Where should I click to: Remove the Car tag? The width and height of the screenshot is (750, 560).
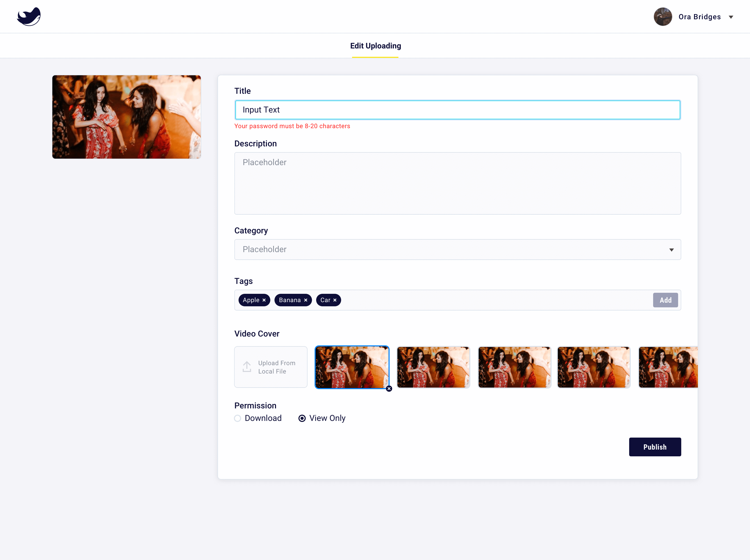click(x=335, y=300)
